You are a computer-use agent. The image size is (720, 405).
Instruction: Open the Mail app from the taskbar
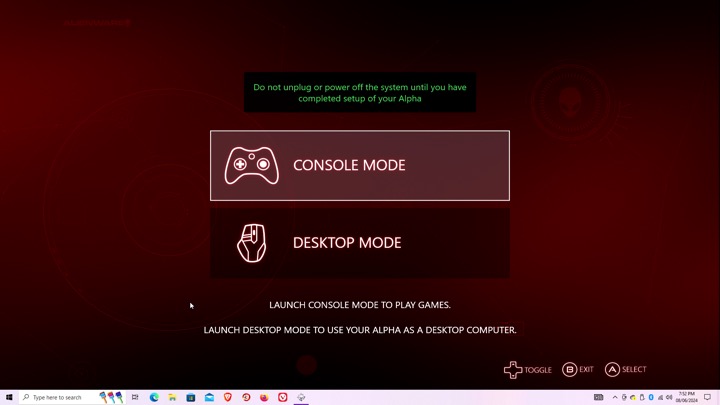209,397
